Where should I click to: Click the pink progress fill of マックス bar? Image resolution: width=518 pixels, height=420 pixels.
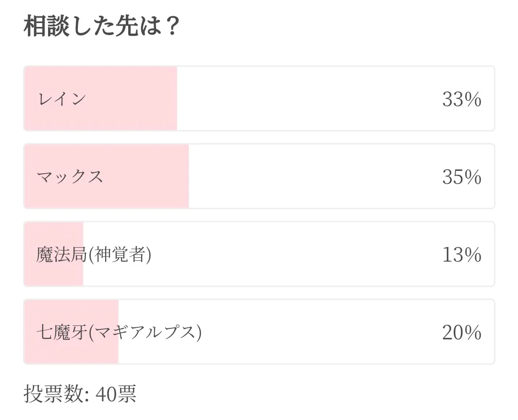[144, 194]
